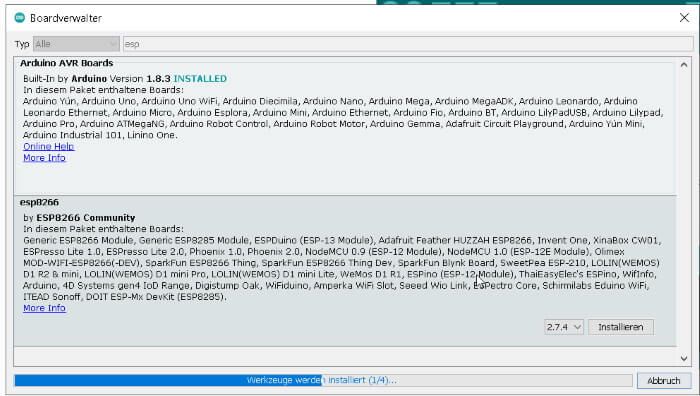Open More Info link under esp8266 package
This screenshot has width=700, height=396.
pyautogui.click(x=44, y=308)
